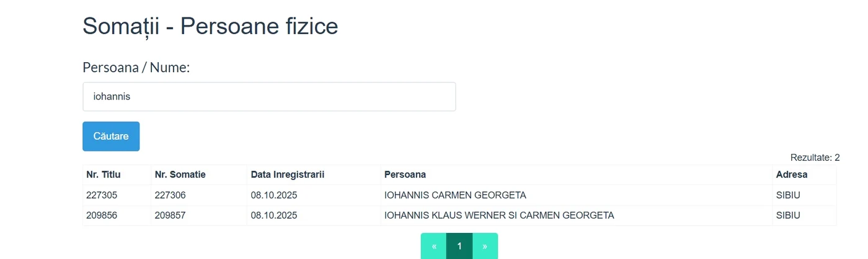Click the Persoana column header
Viewport: 868px width, 259px height.
point(405,175)
